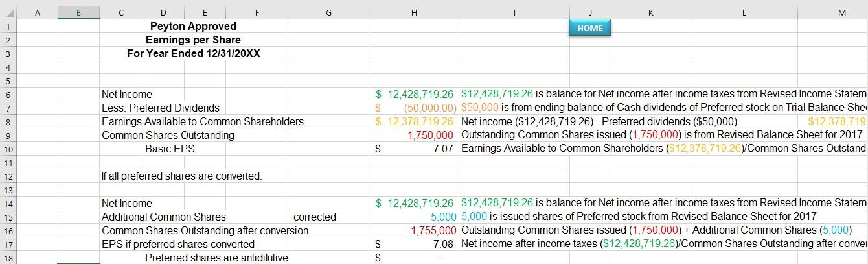Select 'Earnings Available to Common Shareholders' label
868x264 pixels.
point(202,122)
